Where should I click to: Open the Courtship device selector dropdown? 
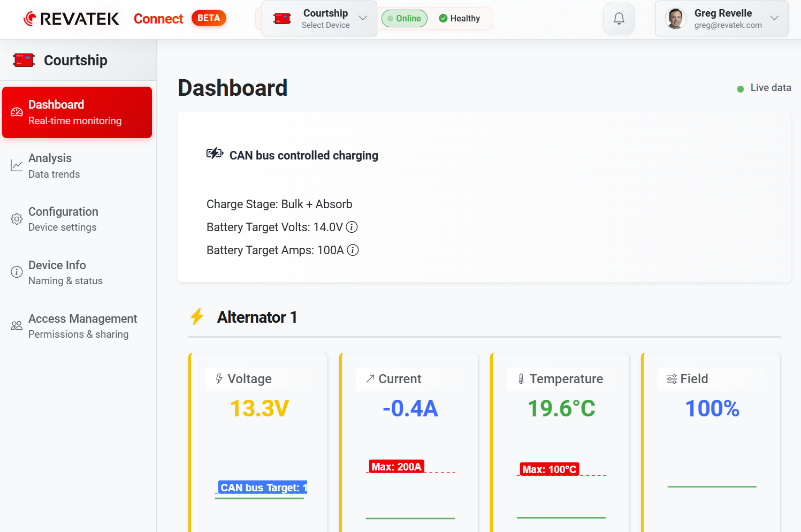(319, 19)
